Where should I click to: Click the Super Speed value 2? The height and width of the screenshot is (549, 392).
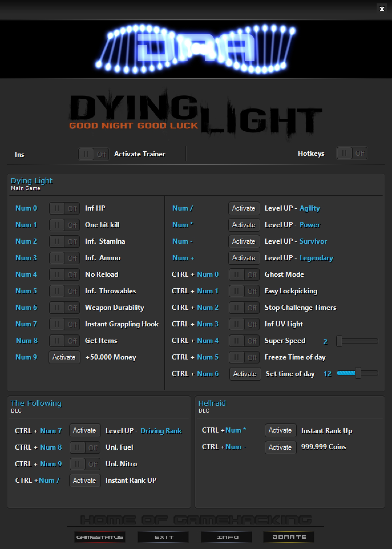coord(325,341)
